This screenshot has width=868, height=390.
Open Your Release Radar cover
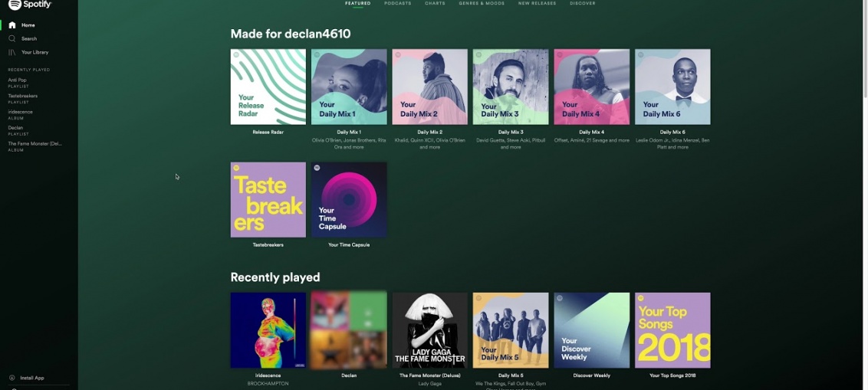pos(268,87)
